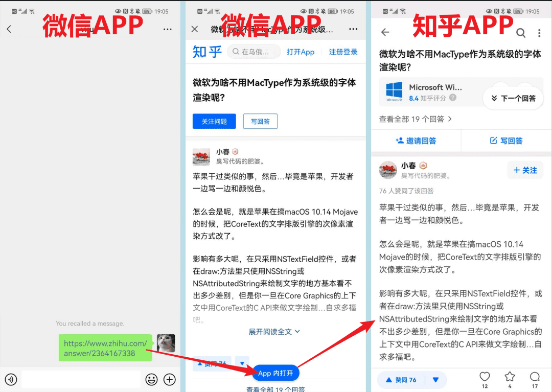
Task: Tap the back chevron in WeChat chat panel
Action: tap(9, 29)
